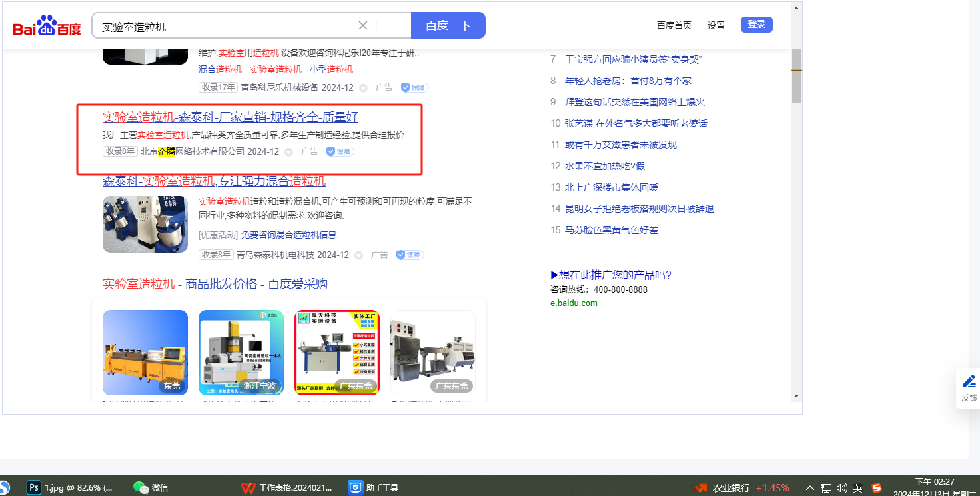Screen dimensions: 980x496
Task: Open the Sogou browser icon in taskbar
Action: click(x=4, y=487)
